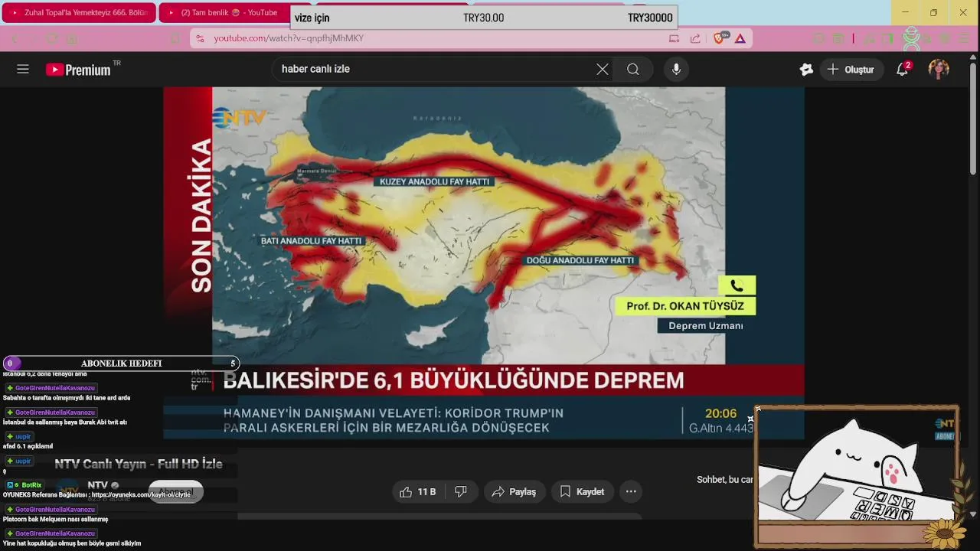Open the three-dot more actions menu
Viewport: 980px width, 551px height.
point(631,492)
